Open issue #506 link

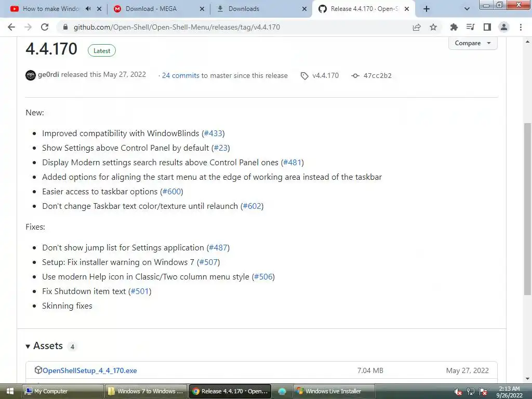(x=263, y=277)
